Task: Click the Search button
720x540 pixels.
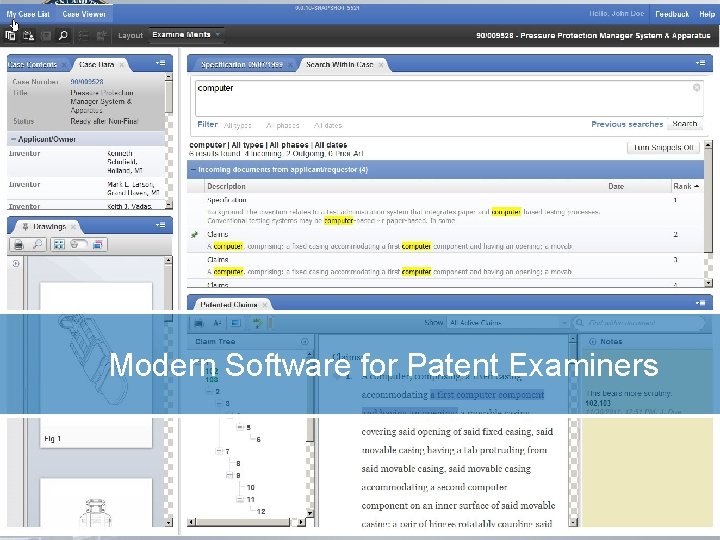Action: pyautogui.click(x=685, y=124)
